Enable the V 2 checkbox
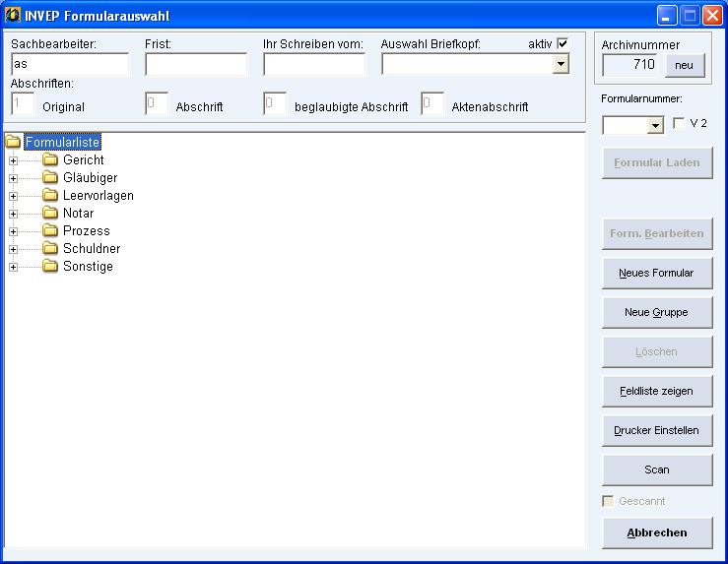This screenshot has width=728, height=564. coord(678,124)
